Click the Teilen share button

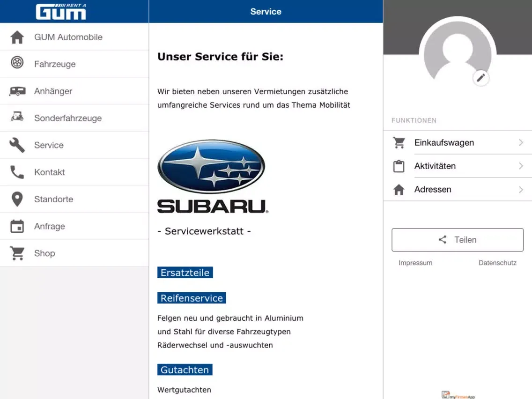click(458, 240)
